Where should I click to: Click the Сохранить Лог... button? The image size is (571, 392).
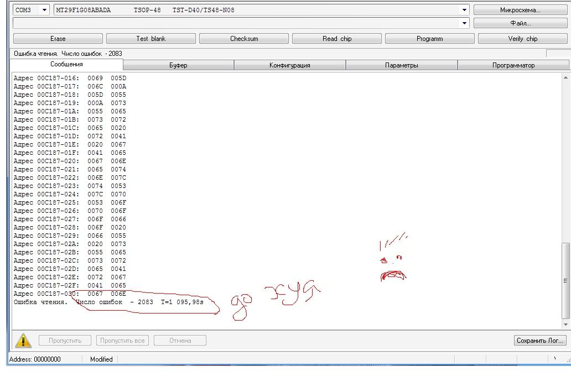pos(539,341)
